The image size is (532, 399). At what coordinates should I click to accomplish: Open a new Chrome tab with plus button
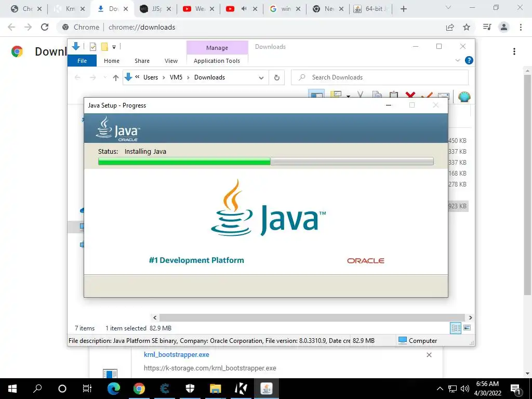(403, 9)
